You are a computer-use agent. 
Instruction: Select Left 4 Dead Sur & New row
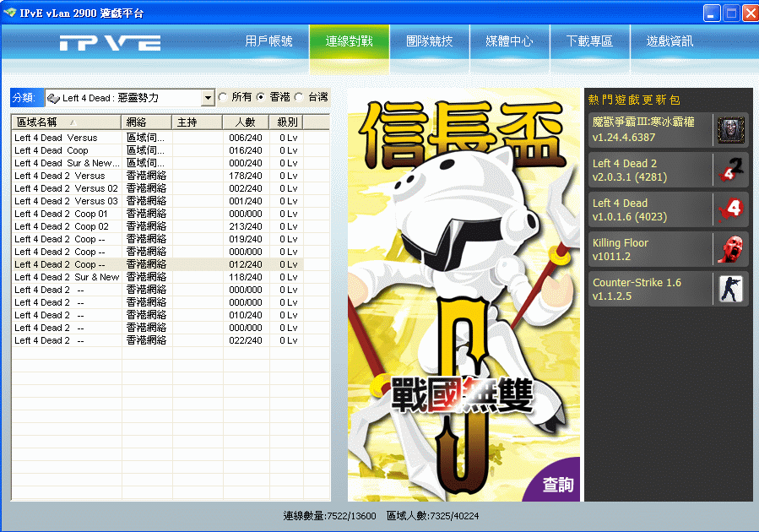coord(157,163)
